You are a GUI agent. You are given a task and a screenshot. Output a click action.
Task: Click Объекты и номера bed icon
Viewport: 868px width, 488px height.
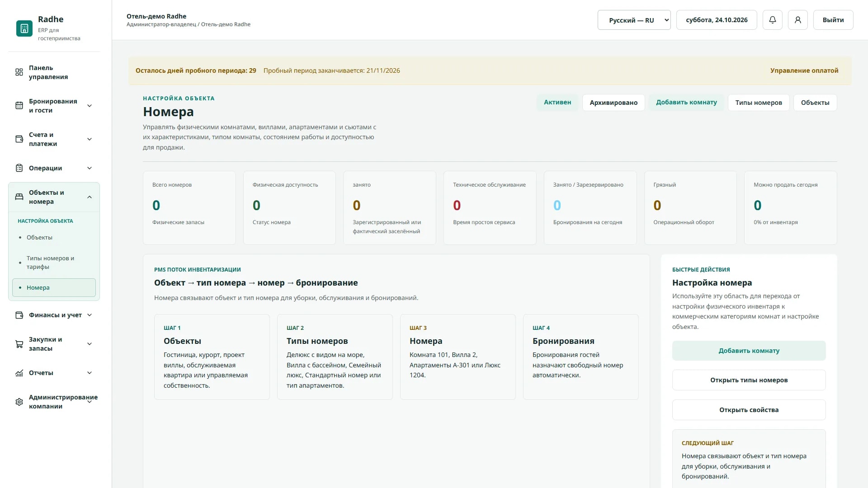coord(19,197)
